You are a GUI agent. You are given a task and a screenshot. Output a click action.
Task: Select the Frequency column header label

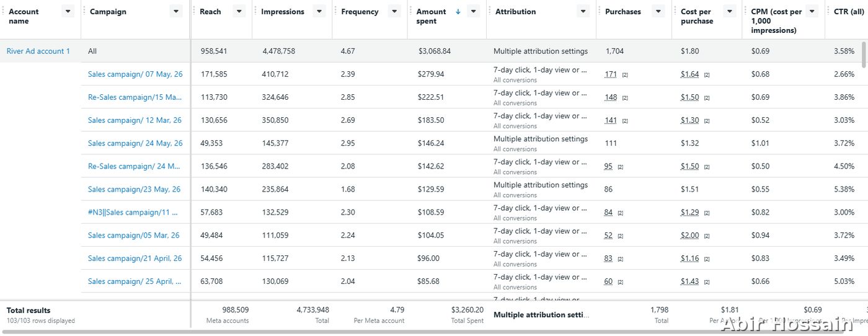click(x=360, y=12)
